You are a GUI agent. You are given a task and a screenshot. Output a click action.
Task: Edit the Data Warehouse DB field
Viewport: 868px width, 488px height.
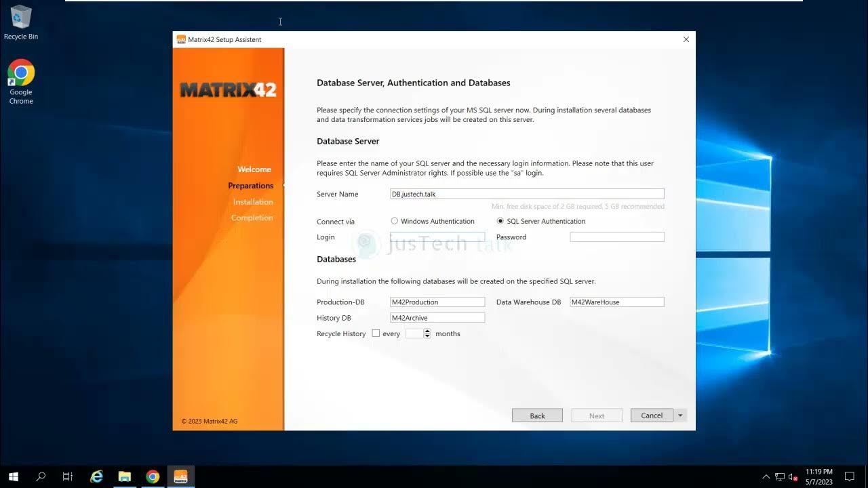(x=617, y=302)
